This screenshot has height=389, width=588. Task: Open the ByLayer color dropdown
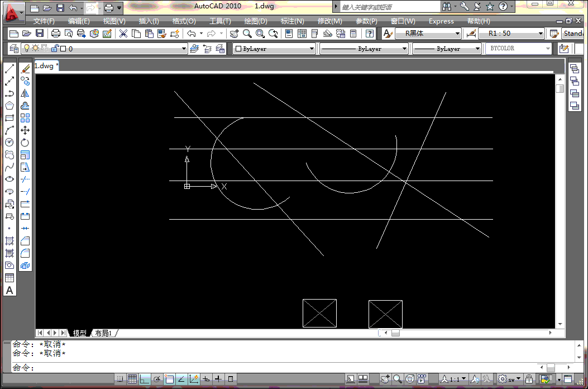(x=274, y=49)
